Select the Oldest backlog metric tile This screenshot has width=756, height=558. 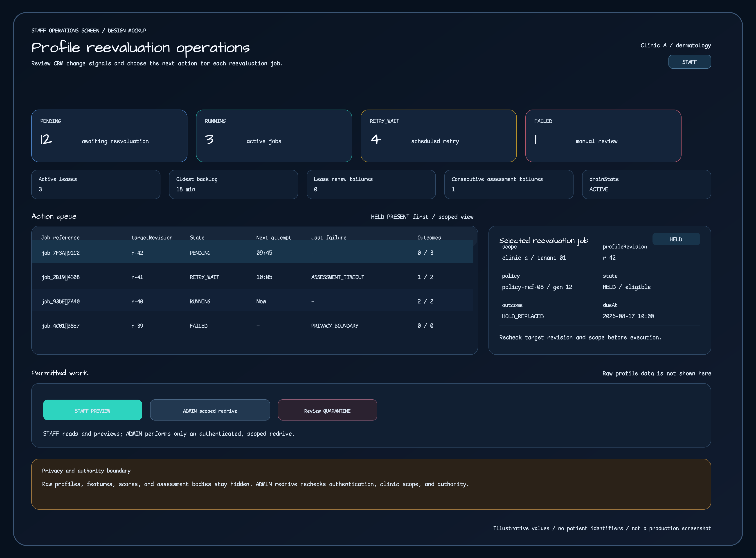click(x=233, y=184)
